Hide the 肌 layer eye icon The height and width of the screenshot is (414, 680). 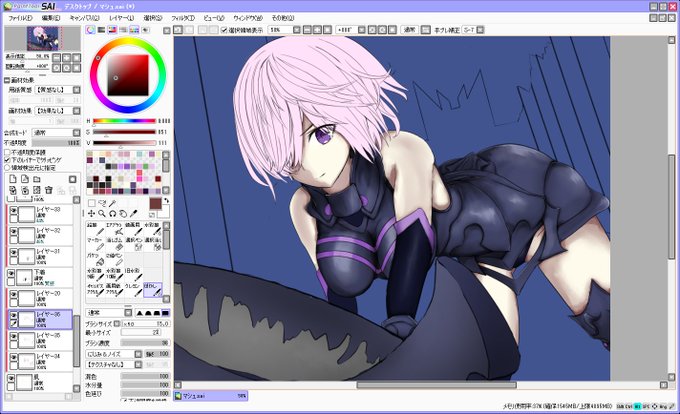[11, 378]
